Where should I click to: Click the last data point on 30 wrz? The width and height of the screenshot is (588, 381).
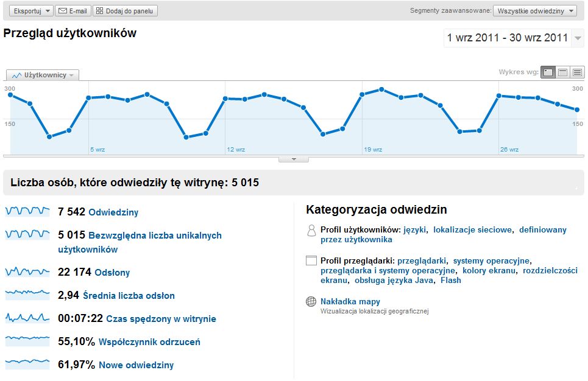coord(577,110)
